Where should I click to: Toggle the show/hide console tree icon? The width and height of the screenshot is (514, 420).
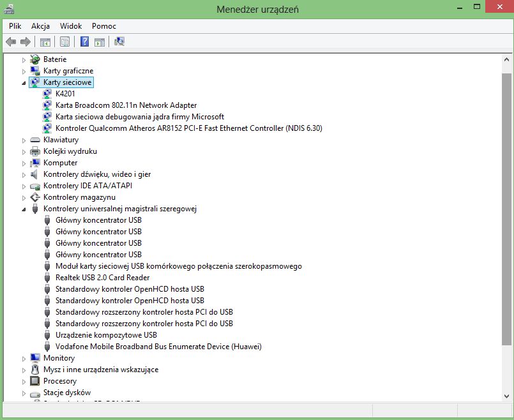(45, 42)
